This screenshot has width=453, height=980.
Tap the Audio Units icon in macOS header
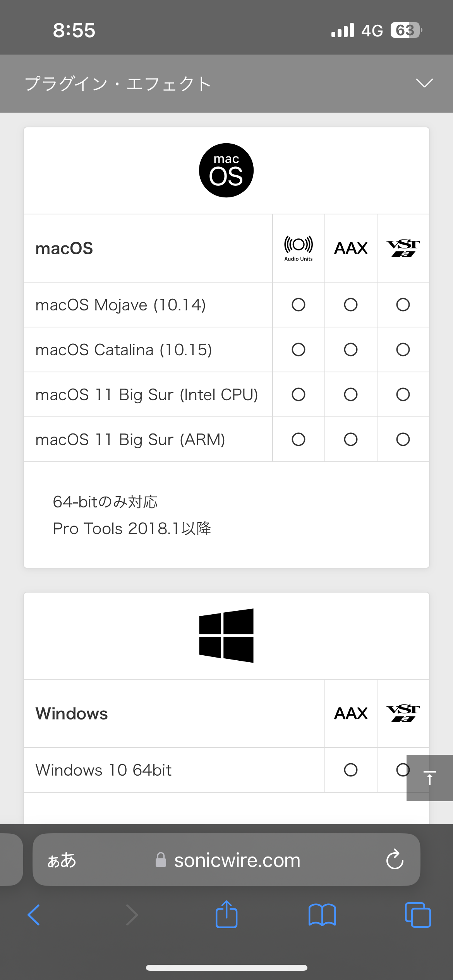point(299,248)
